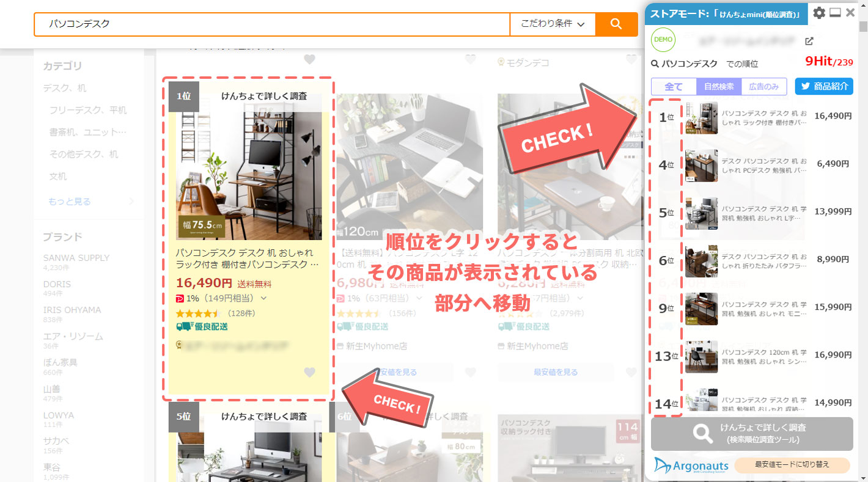The image size is (868, 482).
Task: Click PayPay icon on the 16,490円 card
Action: click(180, 298)
